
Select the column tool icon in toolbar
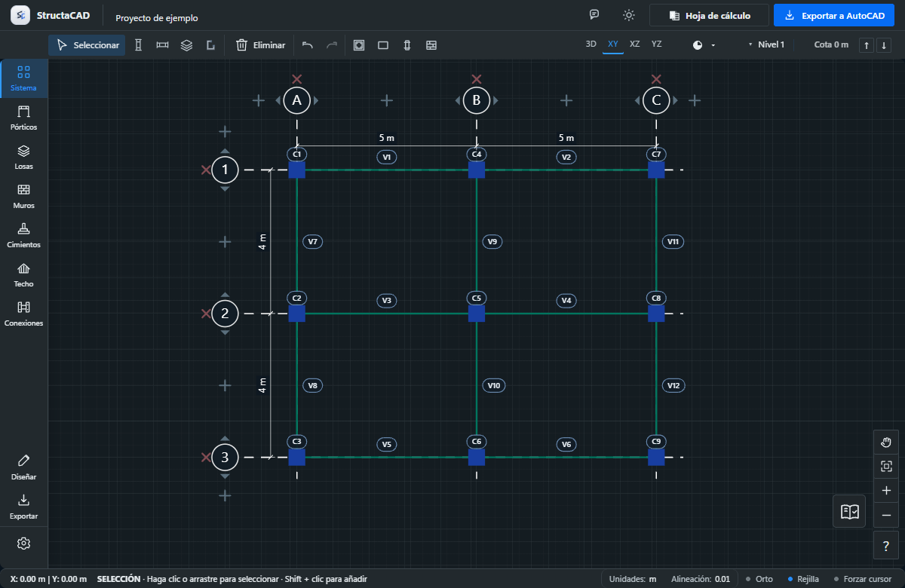click(138, 45)
